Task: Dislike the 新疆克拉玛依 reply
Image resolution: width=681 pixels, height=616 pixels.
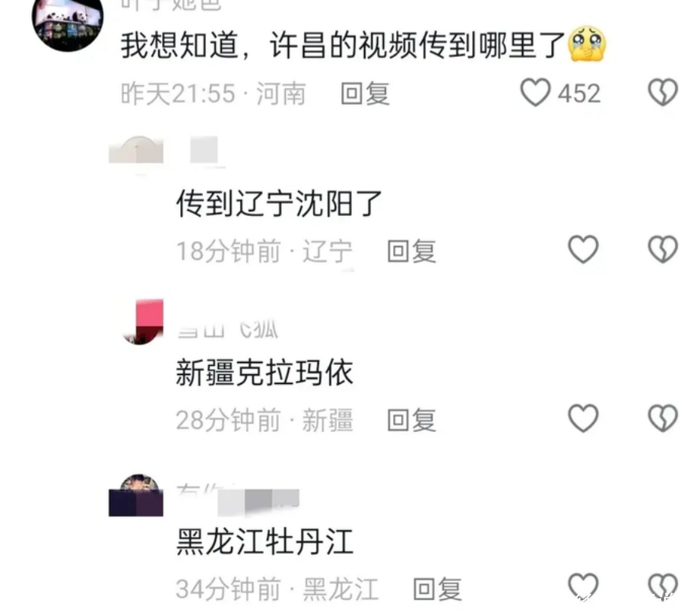Action: click(663, 418)
